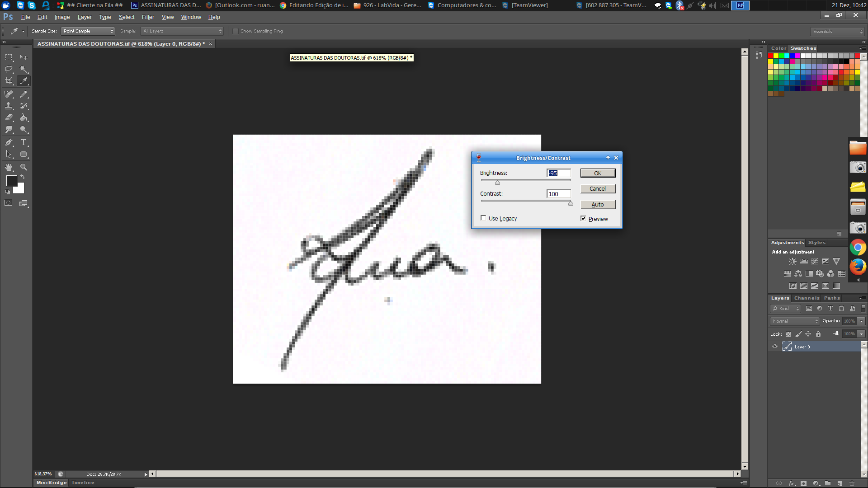Open the Mini Bridge panel
This screenshot has width=868, height=488.
click(x=52, y=483)
